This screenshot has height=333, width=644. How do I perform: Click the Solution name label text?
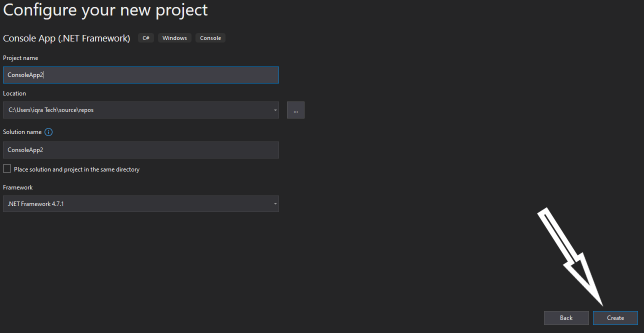pos(22,132)
